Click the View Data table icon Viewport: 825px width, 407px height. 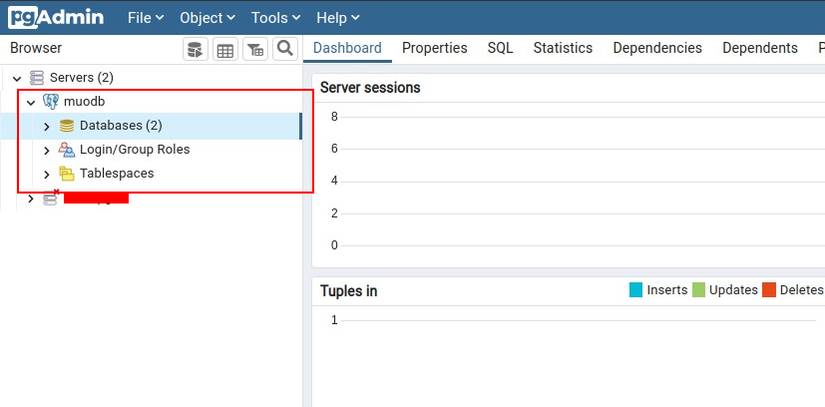tap(225, 49)
